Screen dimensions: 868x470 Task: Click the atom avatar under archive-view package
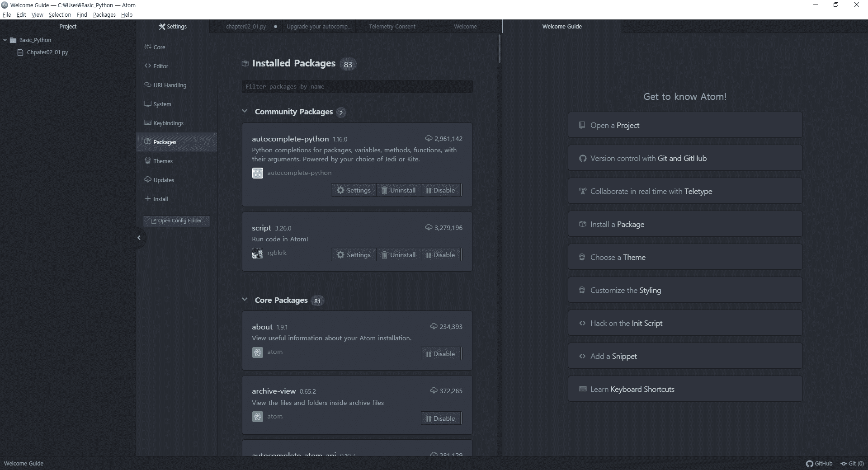[x=258, y=417]
